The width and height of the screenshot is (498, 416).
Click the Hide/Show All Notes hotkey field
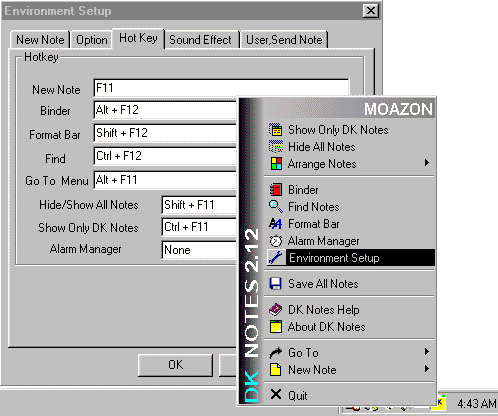pyautogui.click(x=199, y=205)
